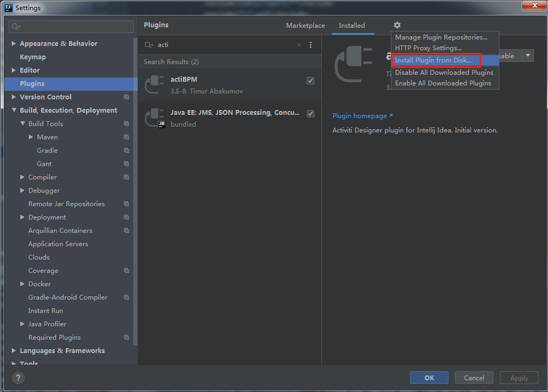Expand the Editor settings section
548x392 pixels.
click(13, 70)
